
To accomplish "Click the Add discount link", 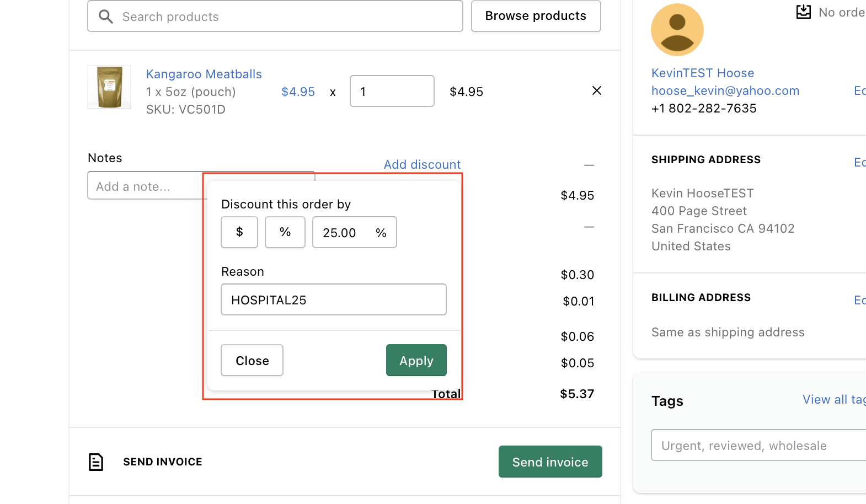I will [x=422, y=164].
